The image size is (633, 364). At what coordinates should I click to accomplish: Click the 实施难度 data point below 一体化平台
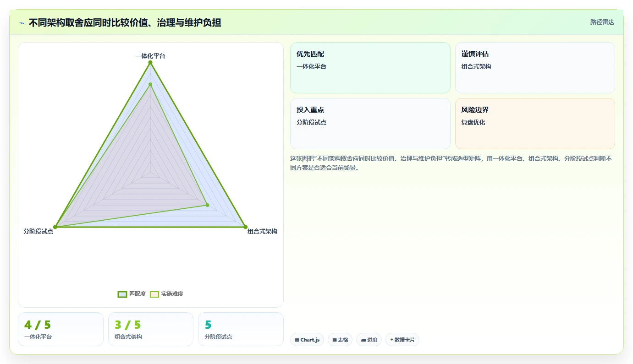pyautogui.click(x=150, y=84)
